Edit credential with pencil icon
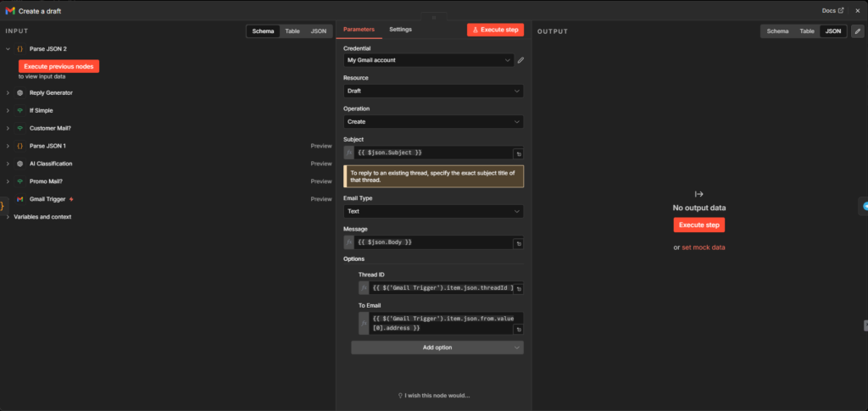The height and width of the screenshot is (411, 868). pyautogui.click(x=520, y=60)
